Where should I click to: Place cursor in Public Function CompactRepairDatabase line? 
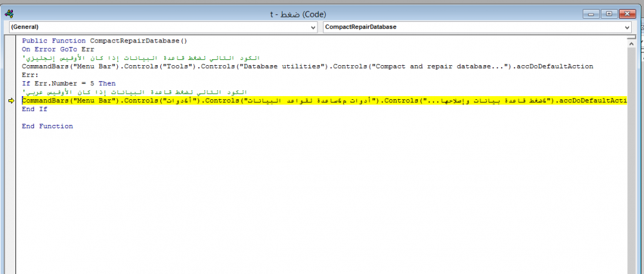click(104, 40)
